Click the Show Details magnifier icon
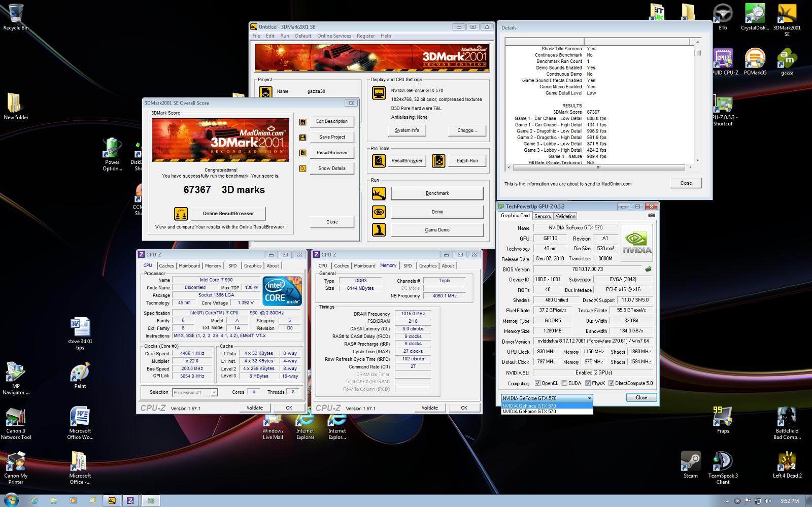This screenshot has height=507, width=812. [303, 168]
